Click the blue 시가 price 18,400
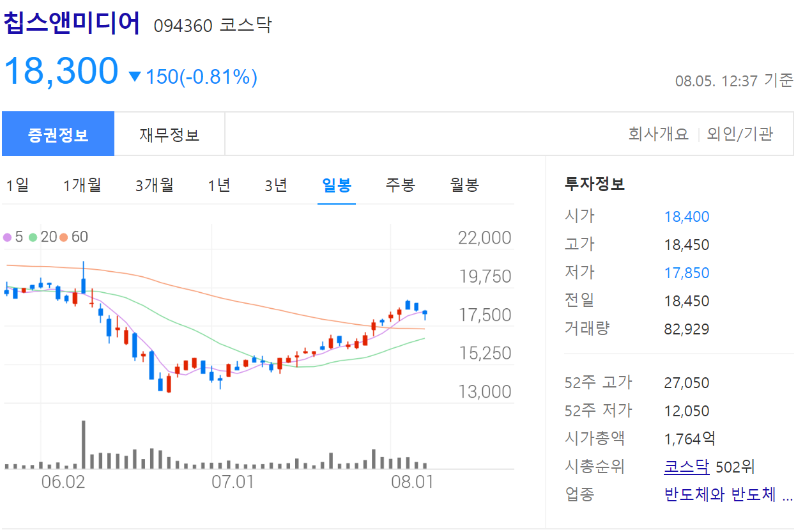 pos(686,217)
